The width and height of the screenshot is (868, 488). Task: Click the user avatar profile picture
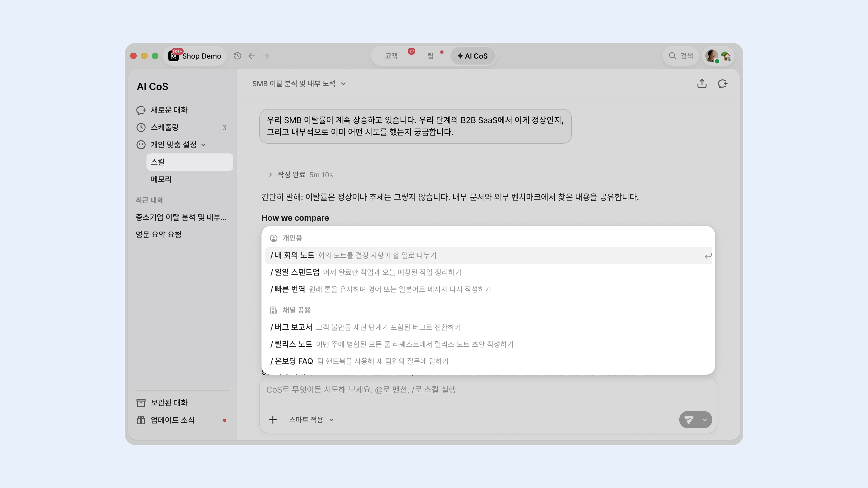click(x=712, y=56)
